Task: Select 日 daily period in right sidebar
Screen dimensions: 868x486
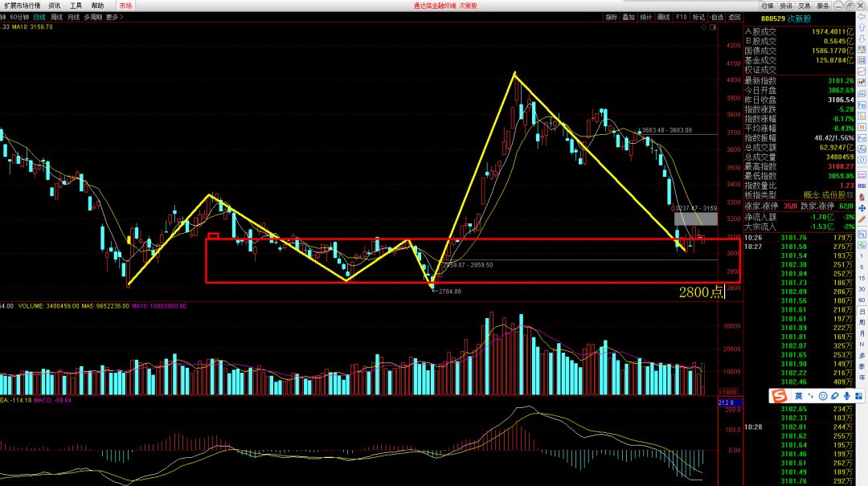Action: click(x=862, y=312)
